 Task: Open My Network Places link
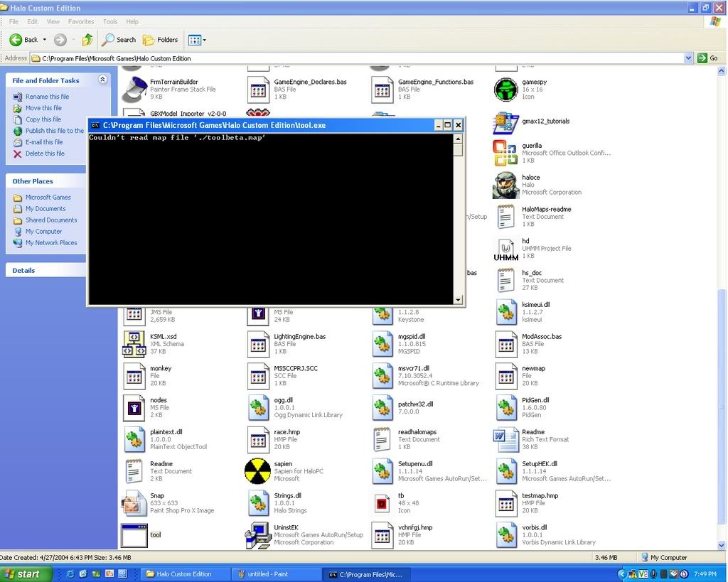tap(51, 243)
